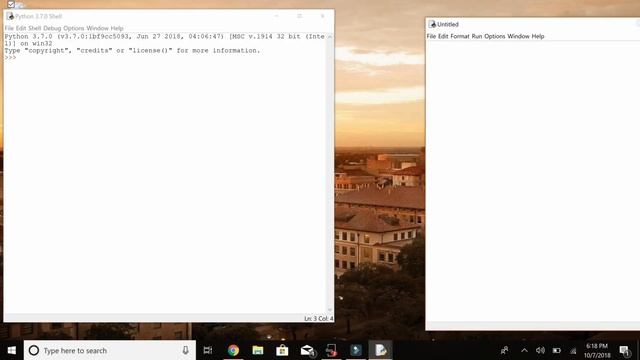Open File Explorer from the taskbar

coord(258,350)
